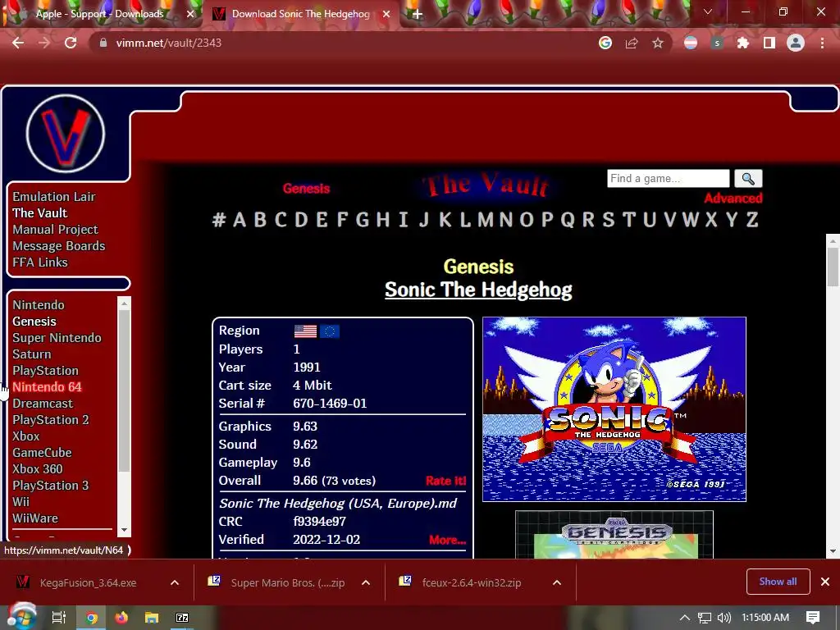Go to FFA Links

(x=40, y=262)
